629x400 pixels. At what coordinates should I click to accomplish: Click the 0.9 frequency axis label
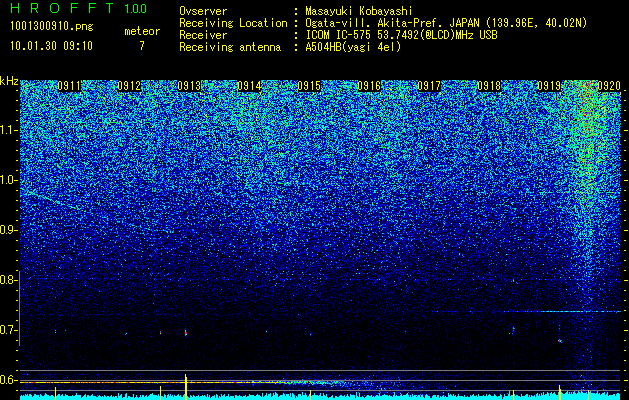[9, 230]
